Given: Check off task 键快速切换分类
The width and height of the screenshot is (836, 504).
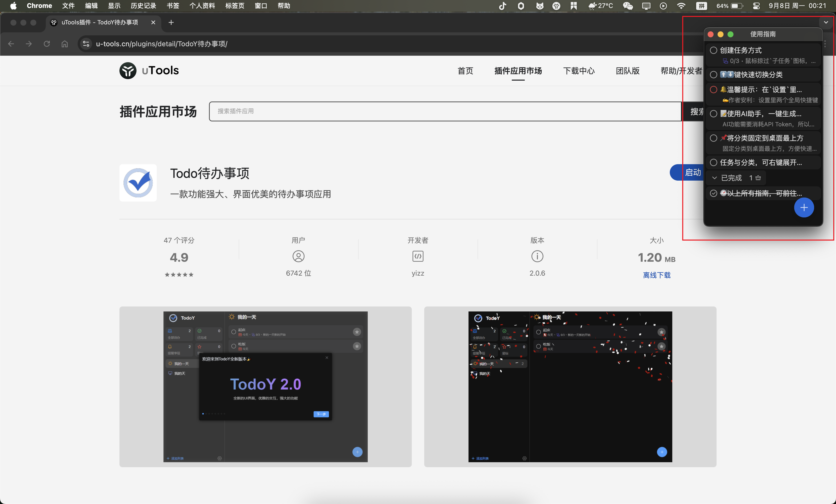Looking at the screenshot, I should 714,75.
